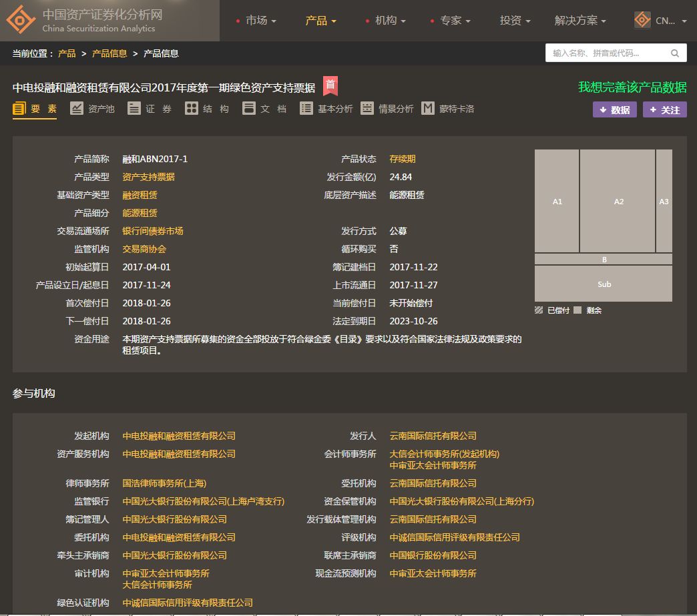Click the A1 tranche block

point(557,201)
